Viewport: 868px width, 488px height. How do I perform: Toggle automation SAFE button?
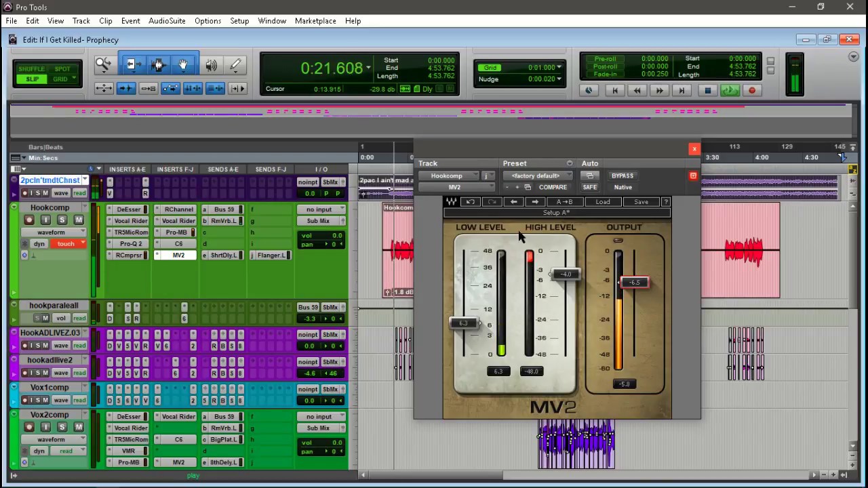589,187
